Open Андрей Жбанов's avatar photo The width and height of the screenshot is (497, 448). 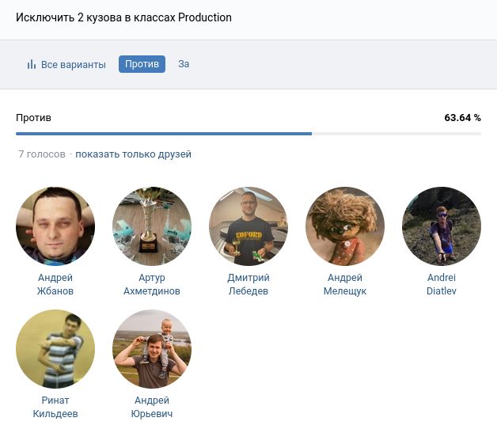(x=55, y=226)
